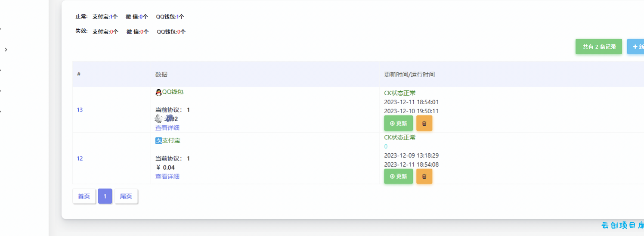Click the 数据 column header
The image size is (644, 236).
tap(161, 75)
